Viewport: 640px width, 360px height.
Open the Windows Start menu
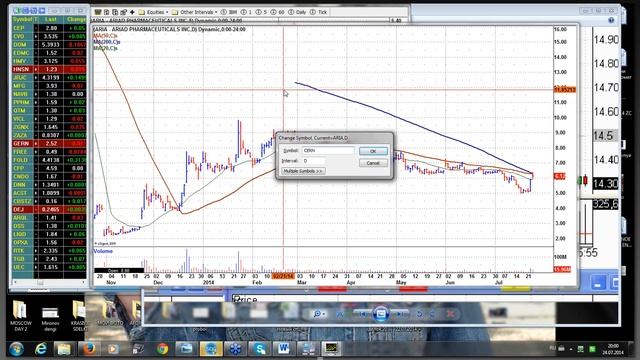16,349
